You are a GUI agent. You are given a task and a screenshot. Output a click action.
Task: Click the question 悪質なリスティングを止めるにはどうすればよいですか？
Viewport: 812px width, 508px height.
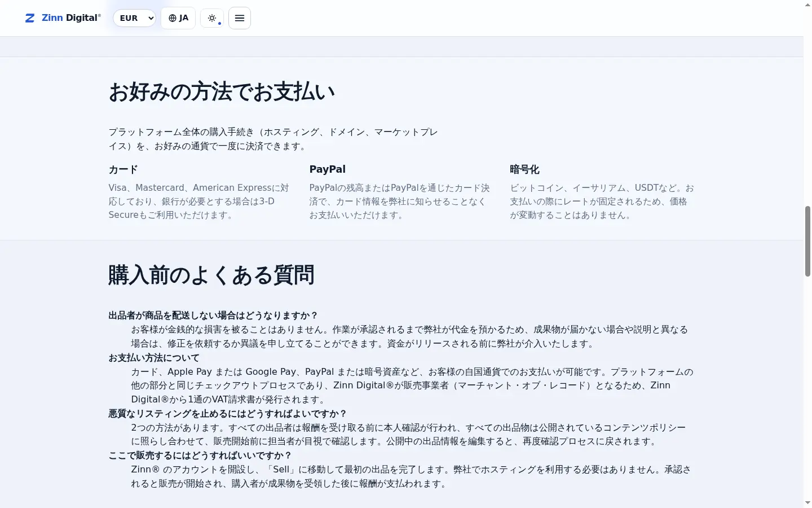pos(228,414)
